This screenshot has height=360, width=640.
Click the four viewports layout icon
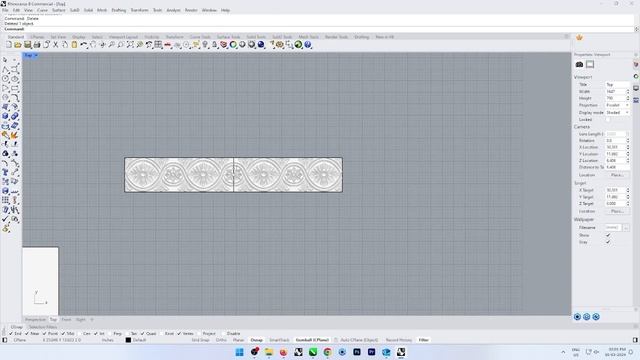point(158,45)
